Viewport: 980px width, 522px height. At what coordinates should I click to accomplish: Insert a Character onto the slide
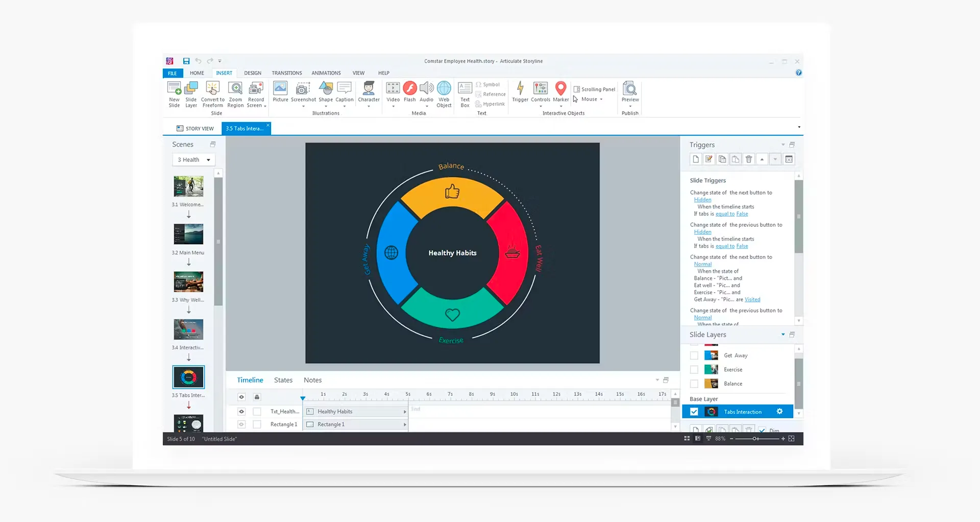pyautogui.click(x=369, y=92)
